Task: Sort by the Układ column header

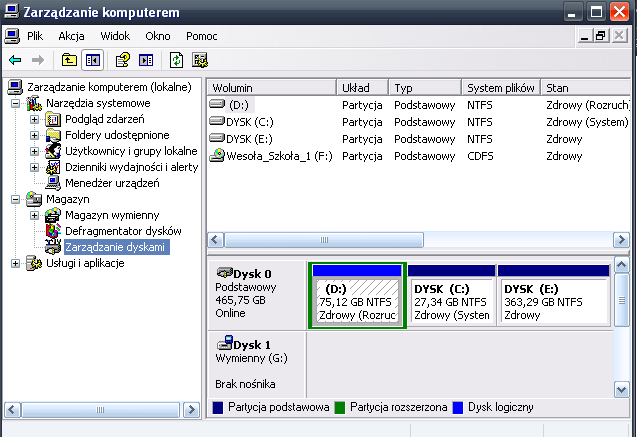Action: point(363,88)
